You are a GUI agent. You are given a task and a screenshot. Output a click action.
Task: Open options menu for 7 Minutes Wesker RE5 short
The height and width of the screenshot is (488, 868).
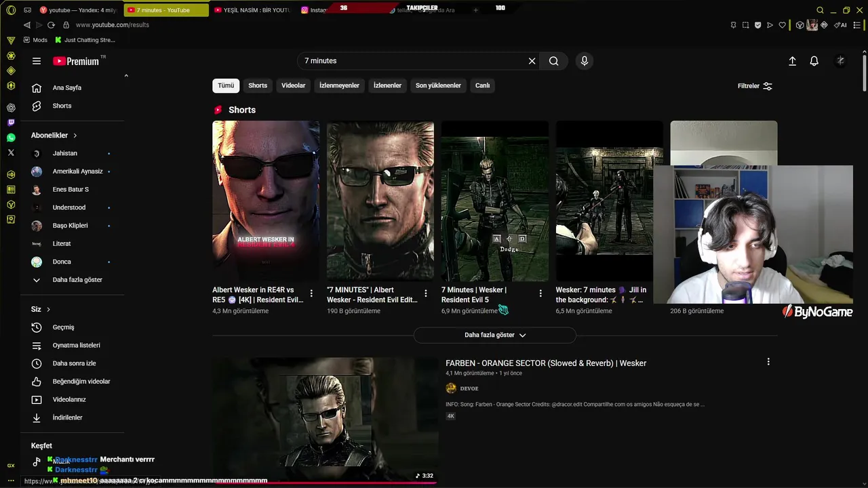pyautogui.click(x=540, y=293)
